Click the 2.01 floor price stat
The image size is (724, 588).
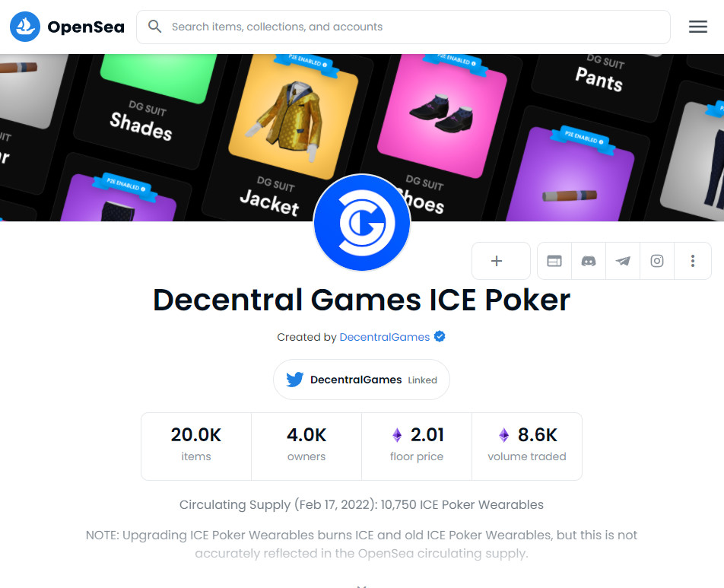point(417,447)
